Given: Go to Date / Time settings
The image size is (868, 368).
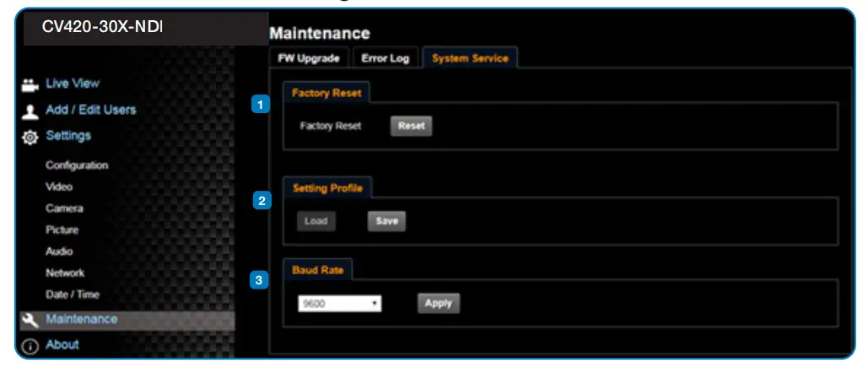Looking at the screenshot, I should coord(73,295).
